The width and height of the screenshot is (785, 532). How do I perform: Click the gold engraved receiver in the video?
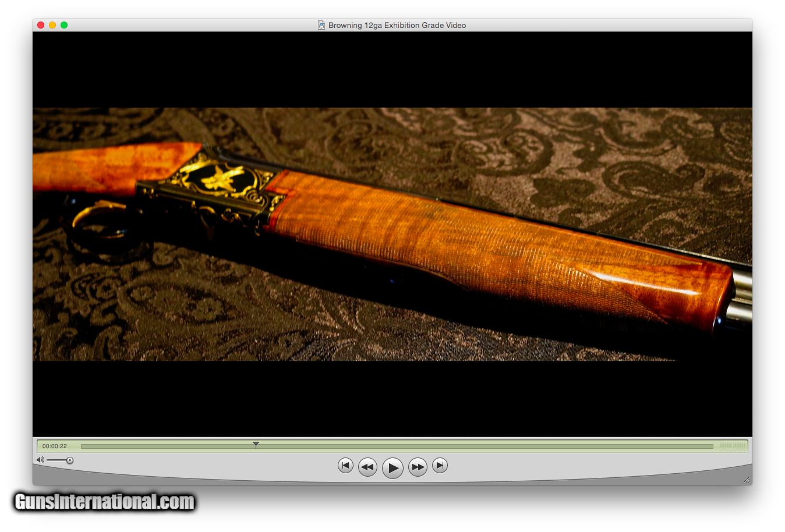(220, 180)
